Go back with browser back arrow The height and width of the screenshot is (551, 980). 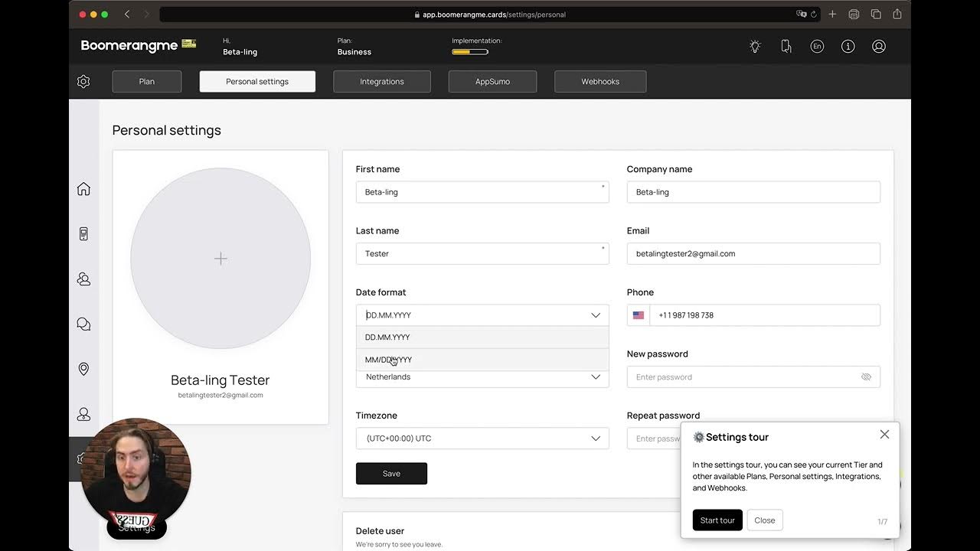126,14
